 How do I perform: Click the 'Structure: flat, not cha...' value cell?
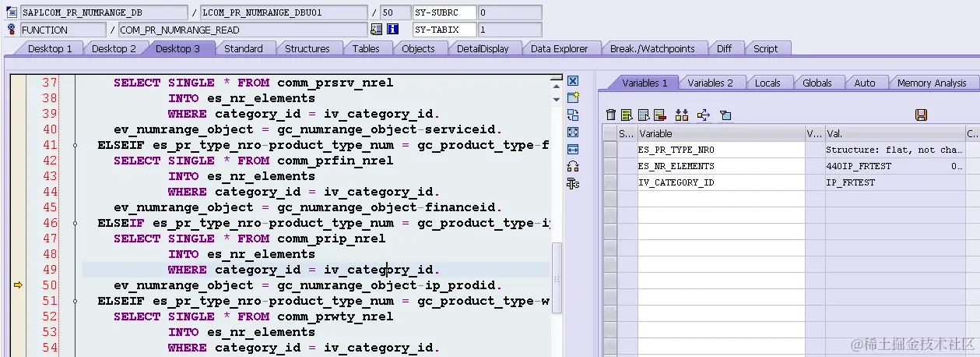pos(894,150)
